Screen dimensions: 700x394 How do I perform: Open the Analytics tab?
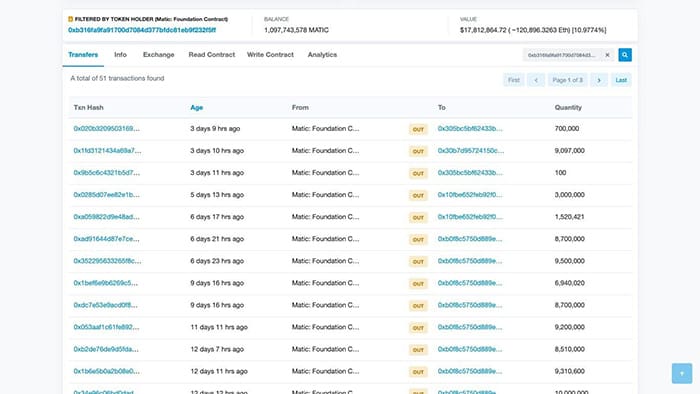[x=322, y=55]
